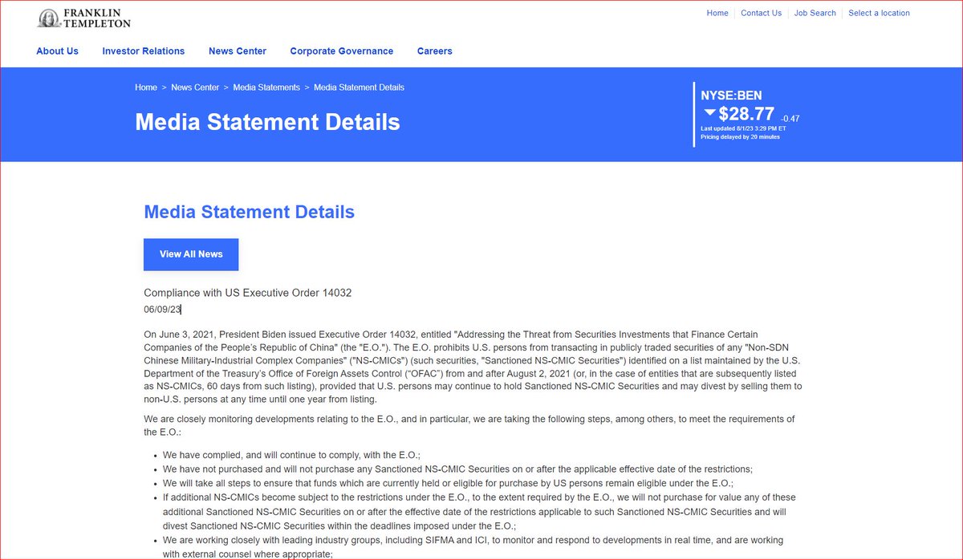Open the News Center menu
This screenshot has width=963, height=560.
[238, 51]
